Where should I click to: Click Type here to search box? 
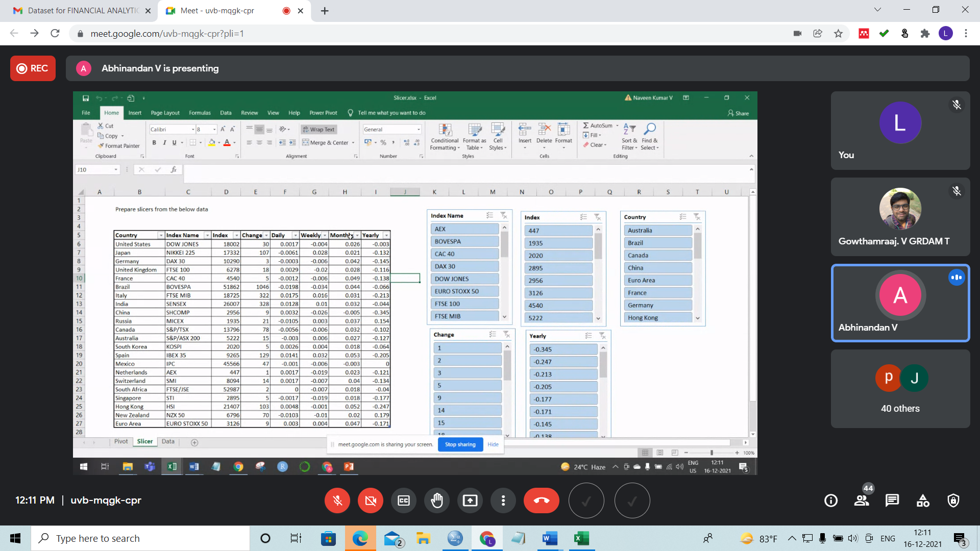tap(140, 538)
